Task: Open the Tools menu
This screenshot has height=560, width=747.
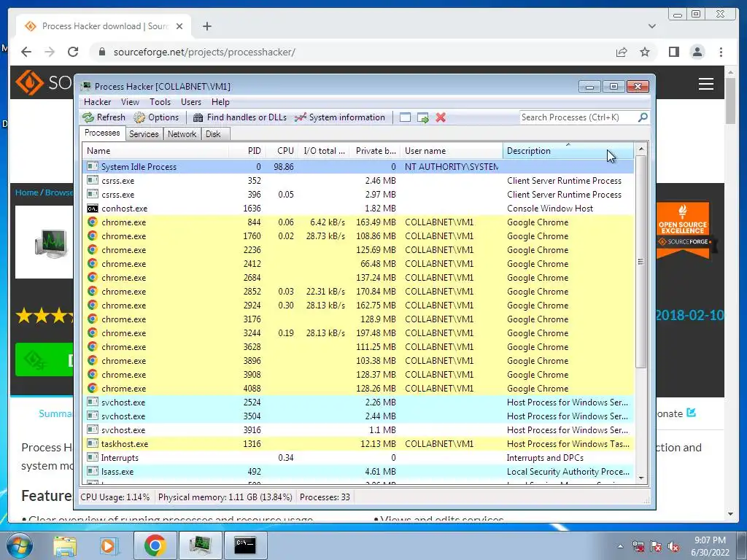Action: point(160,102)
